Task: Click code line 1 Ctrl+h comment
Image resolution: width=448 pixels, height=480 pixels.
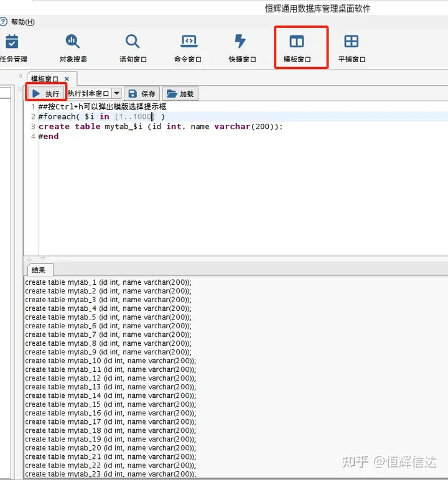Action: 102,106
